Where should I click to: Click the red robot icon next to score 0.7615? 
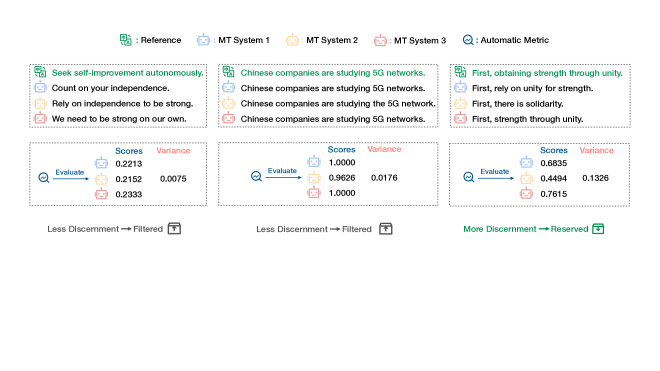[526, 193]
